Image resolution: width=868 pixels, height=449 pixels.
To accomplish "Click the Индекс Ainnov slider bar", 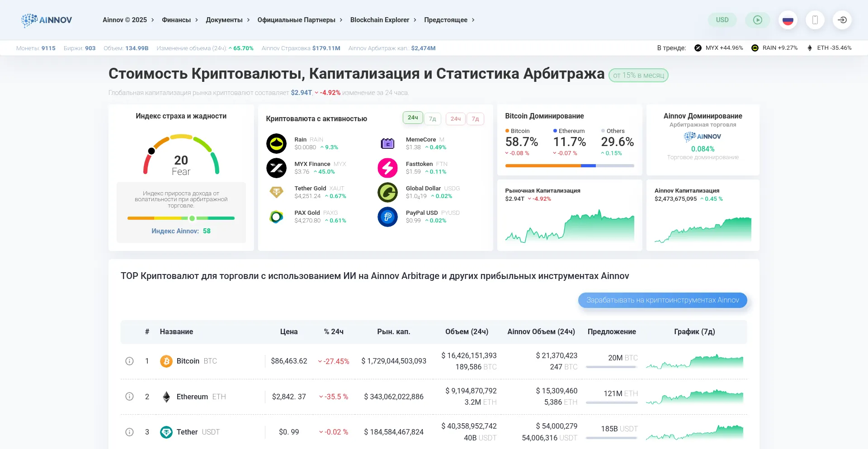I will tap(181, 218).
